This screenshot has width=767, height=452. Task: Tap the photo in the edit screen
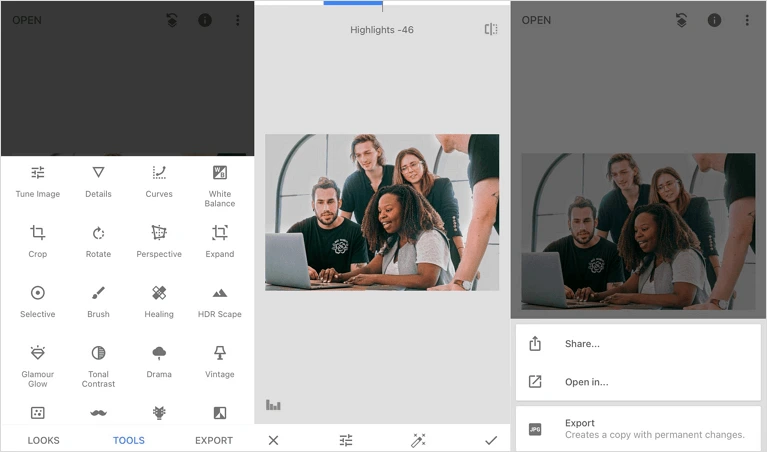pos(382,212)
